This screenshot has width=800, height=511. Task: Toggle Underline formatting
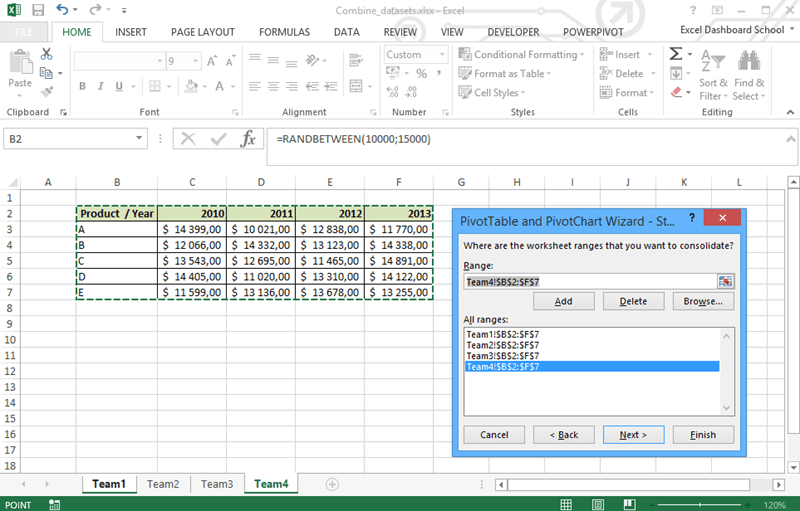pyautogui.click(x=119, y=86)
